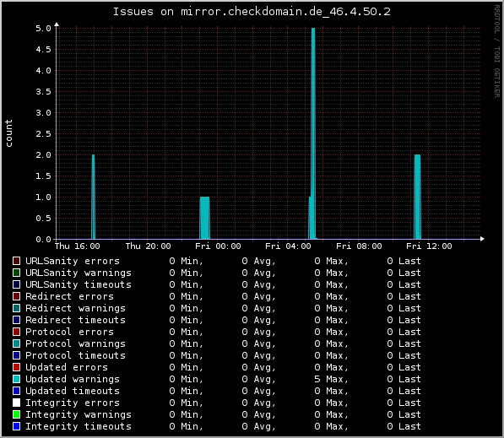
Task: Click the Protocol warnings teal swatch
Action: coord(16,343)
